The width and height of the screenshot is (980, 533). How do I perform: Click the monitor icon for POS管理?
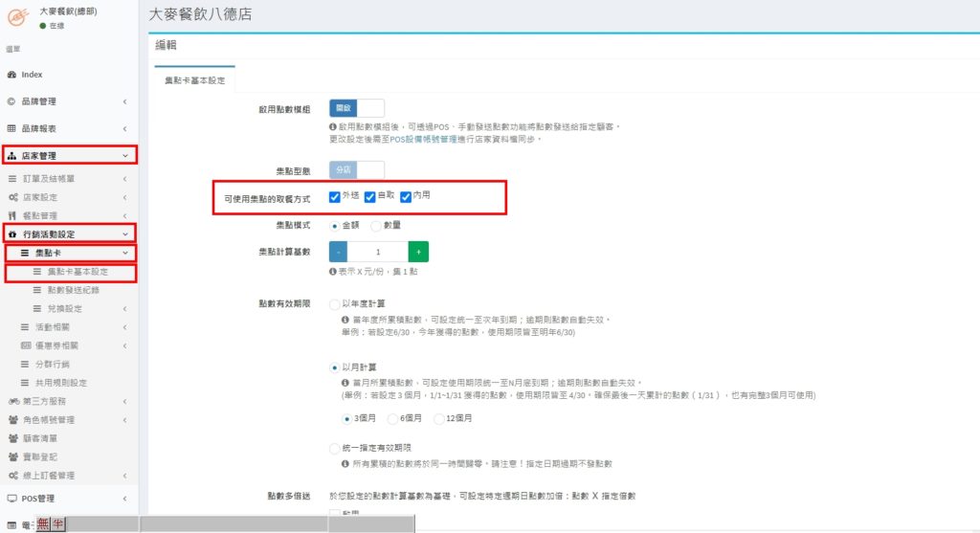11,499
